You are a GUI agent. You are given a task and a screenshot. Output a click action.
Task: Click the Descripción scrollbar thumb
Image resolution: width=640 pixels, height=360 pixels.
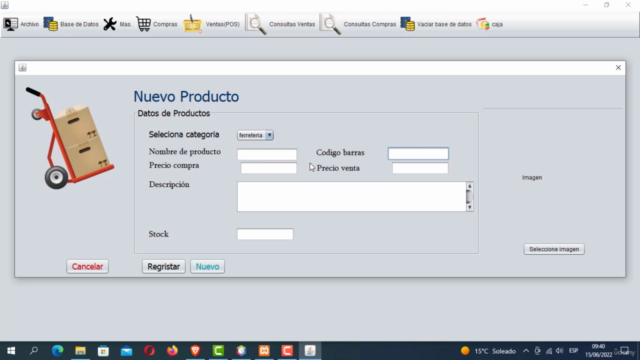[x=469, y=196]
